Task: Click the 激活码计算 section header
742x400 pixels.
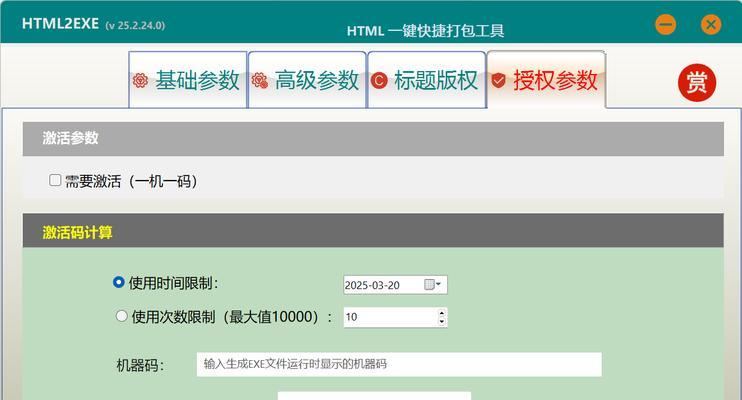Action: (373, 231)
